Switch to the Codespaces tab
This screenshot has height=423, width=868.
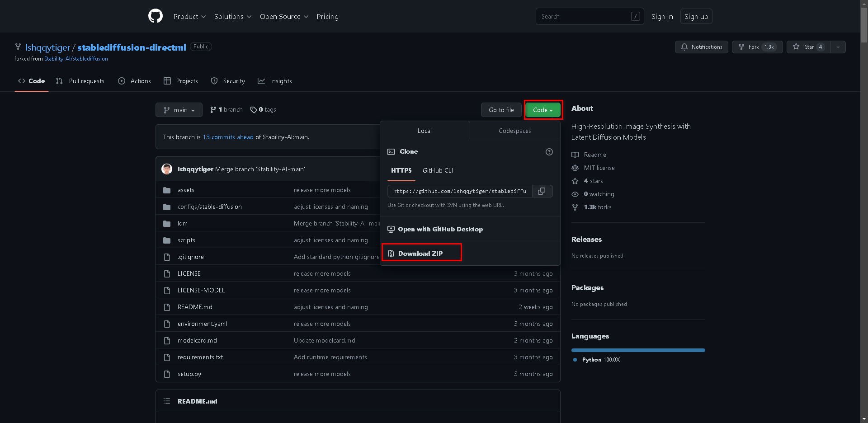[515, 131]
